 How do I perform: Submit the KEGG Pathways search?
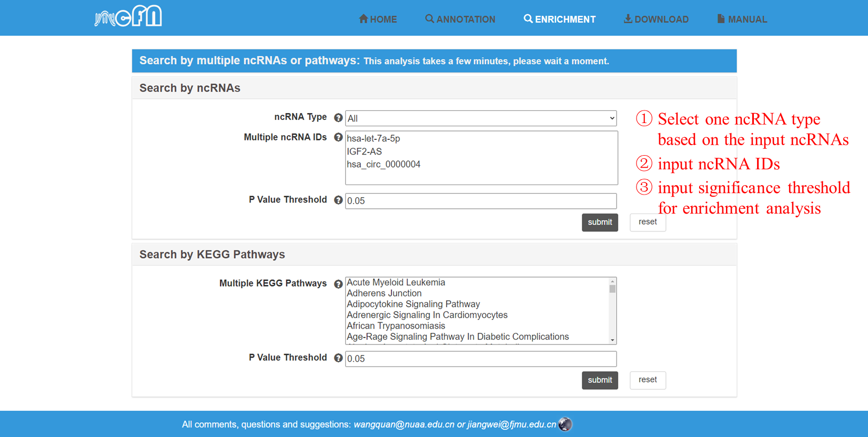coord(600,380)
